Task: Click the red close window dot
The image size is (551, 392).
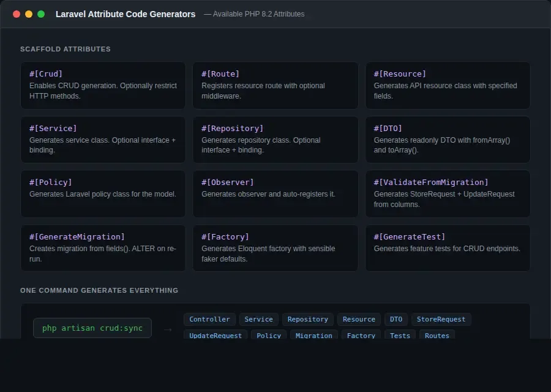Action: (x=17, y=14)
